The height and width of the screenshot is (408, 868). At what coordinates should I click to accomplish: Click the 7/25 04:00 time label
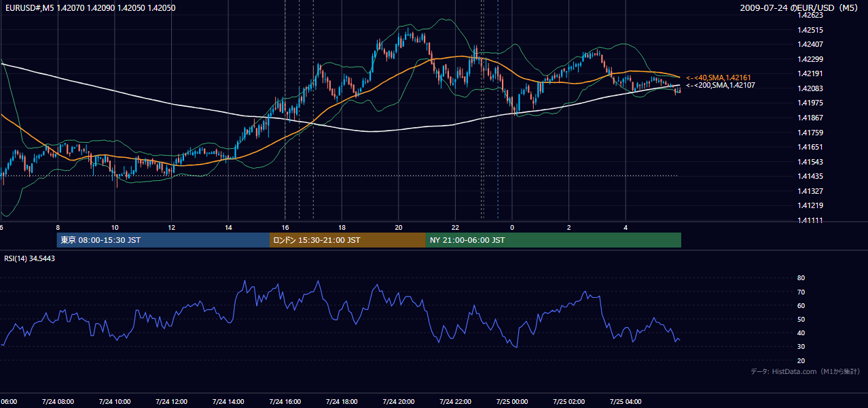coord(626,402)
